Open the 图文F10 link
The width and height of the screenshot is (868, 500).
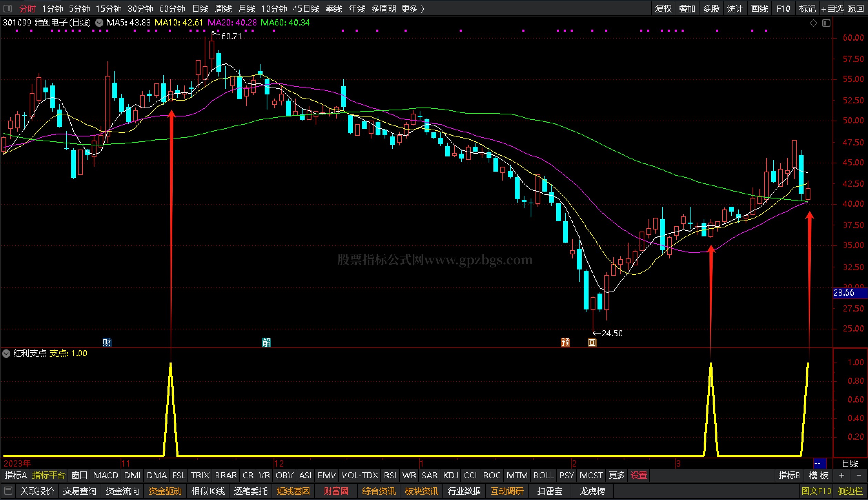[x=816, y=491]
